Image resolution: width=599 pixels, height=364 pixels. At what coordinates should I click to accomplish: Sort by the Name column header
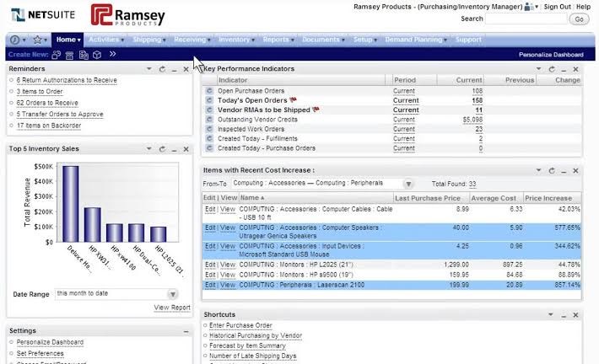click(x=252, y=198)
